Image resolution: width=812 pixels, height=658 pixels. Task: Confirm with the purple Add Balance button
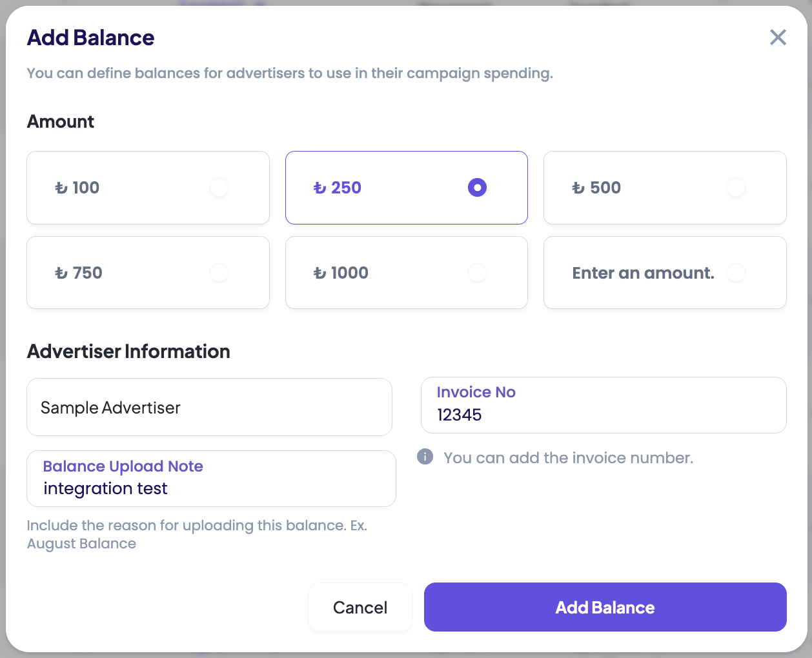(x=605, y=607)
